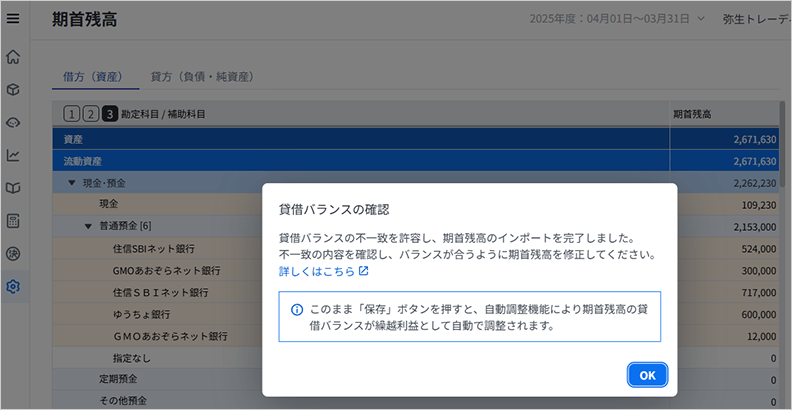Go to the home icon in sidebar
Image resolution: width=792 pixels, height=410 pixels.
click(x=13, y=56)
